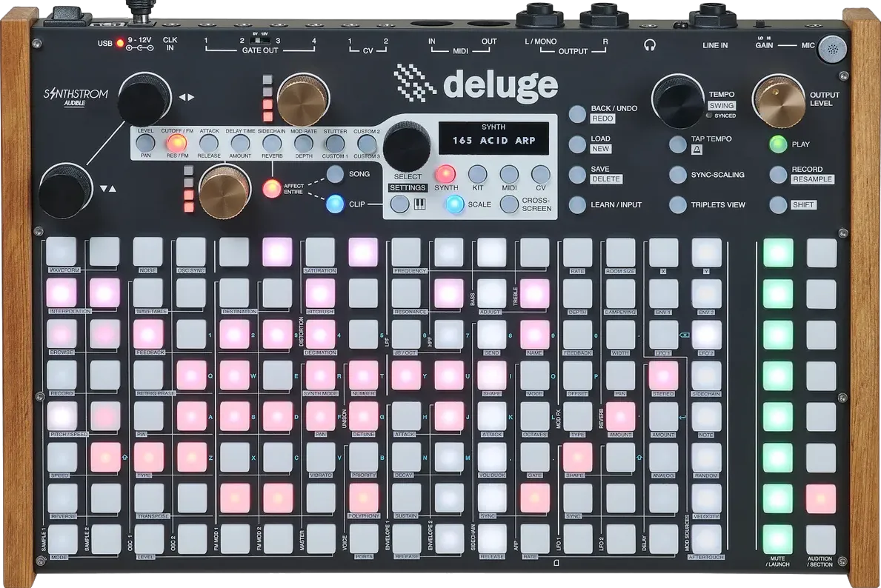Tap the BACK / UNDO button
This screenshot has height=588, width=881.
[577, 113]
